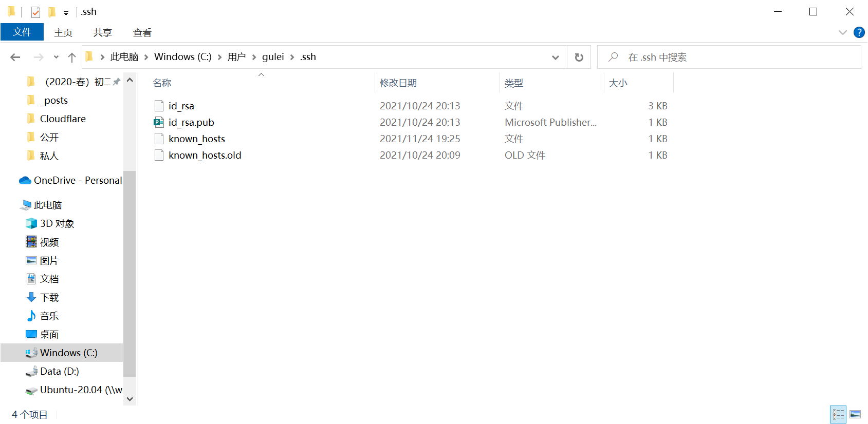Viewport: 868px width, 424px height.
Task: Select the known_hosts.old file name
Action: pos(205,155)
